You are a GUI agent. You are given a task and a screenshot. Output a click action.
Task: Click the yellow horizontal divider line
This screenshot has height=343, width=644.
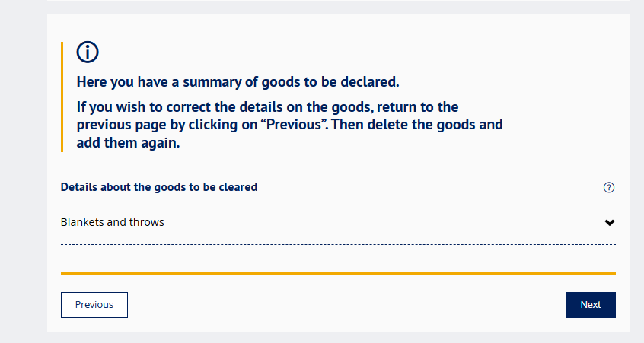[338, 272]
